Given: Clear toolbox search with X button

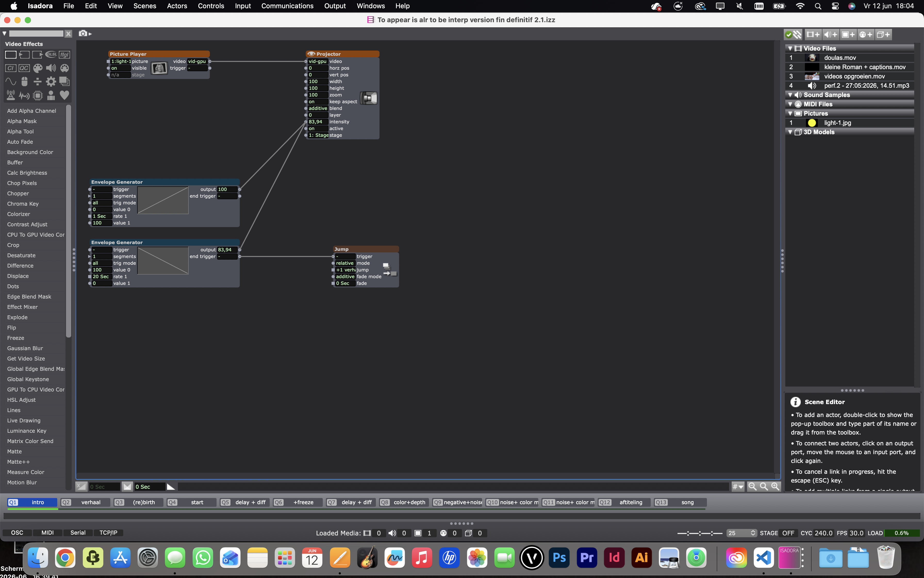Looking at the screenshot, I should tap(68, 34).
